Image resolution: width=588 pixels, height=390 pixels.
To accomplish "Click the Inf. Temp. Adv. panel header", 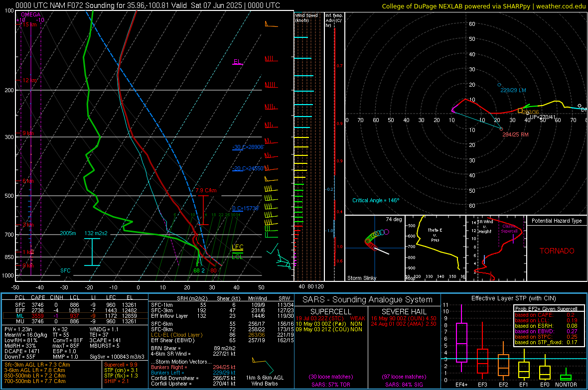I will (x=334, y=20).
